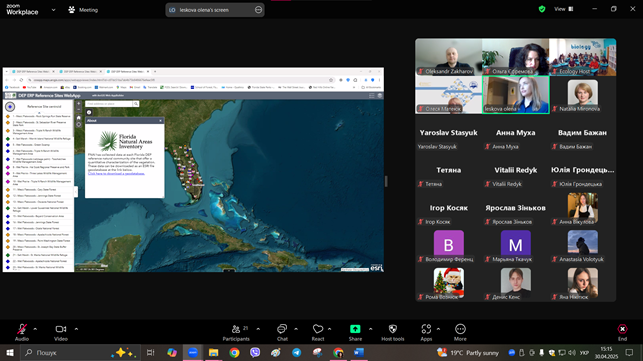Open the Participants panel
The height and width of the screenshot is (361, 643).
point(236,332)
